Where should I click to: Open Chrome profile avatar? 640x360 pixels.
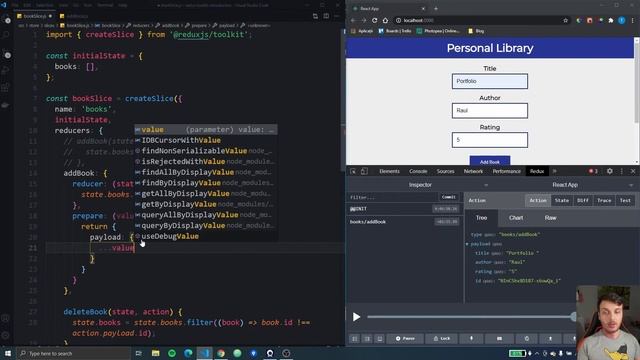point(622,20)
